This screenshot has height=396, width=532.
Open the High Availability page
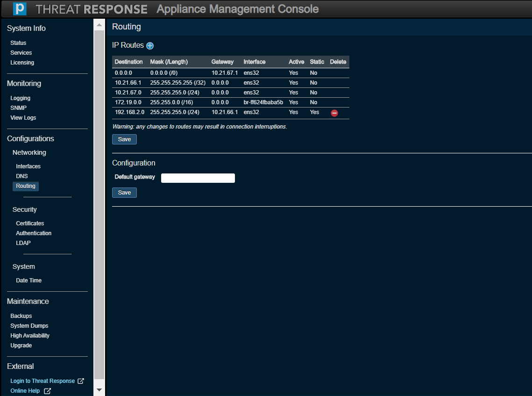(29, 336)
